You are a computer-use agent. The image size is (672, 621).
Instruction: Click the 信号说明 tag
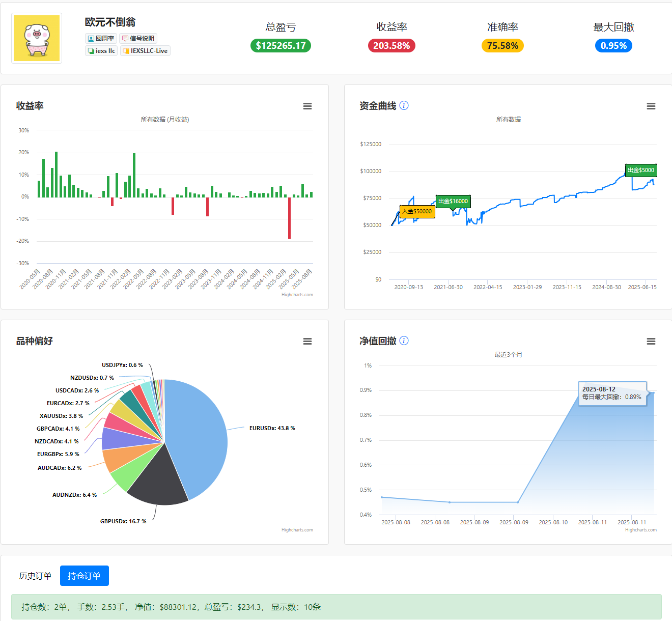pyautogui.click(x=138, y=38)
